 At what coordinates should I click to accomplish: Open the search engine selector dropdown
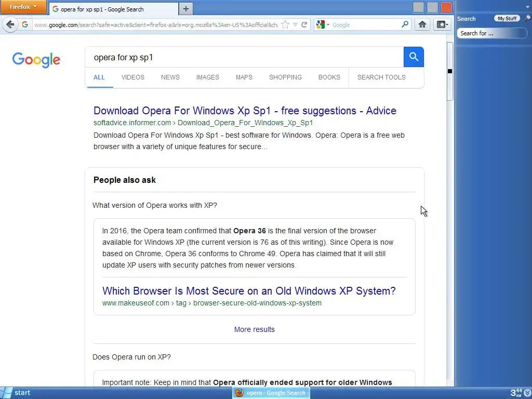pos(323,24)
